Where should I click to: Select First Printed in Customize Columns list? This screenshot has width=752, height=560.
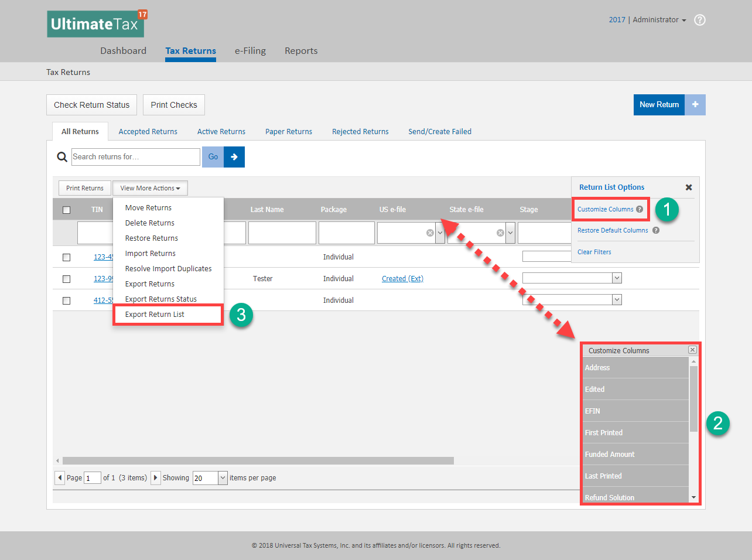(x=635, y=433)
